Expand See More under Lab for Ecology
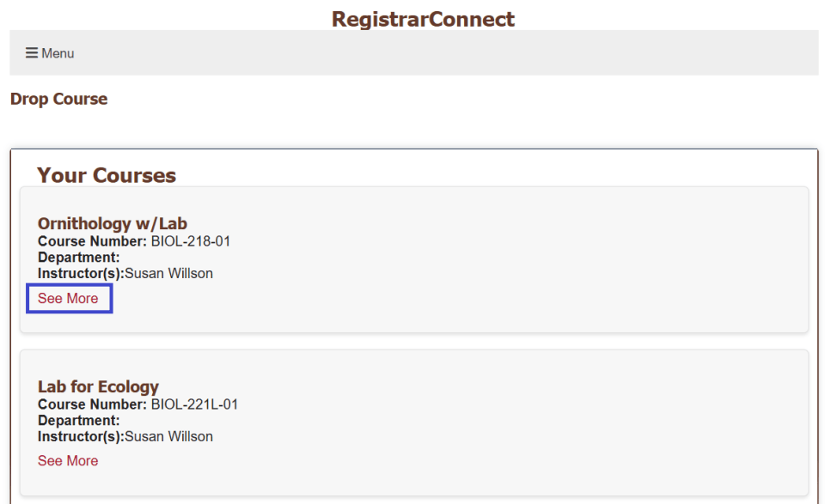The height and width of the screenshot is (504, 825). point(68,461)
